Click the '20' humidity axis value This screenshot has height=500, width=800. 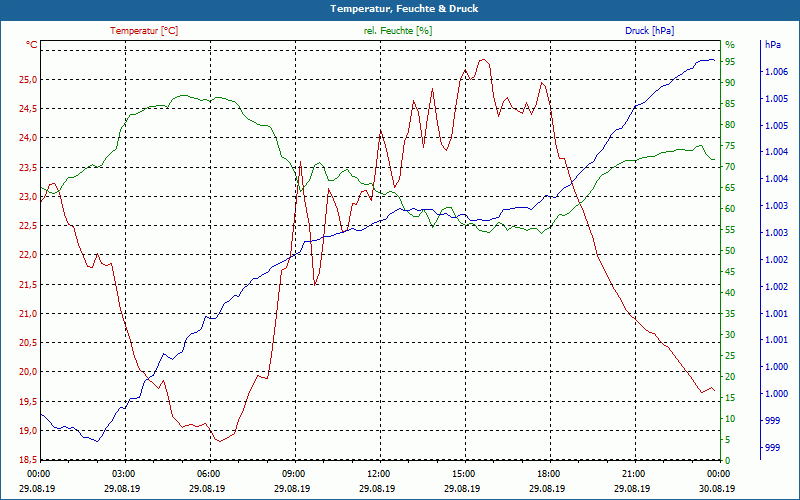tap(730, 377)
